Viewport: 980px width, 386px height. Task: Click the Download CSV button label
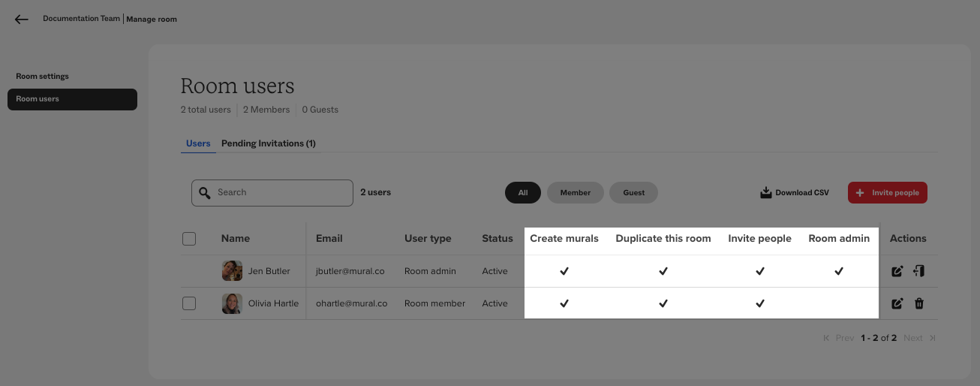[x=802, y=193]
